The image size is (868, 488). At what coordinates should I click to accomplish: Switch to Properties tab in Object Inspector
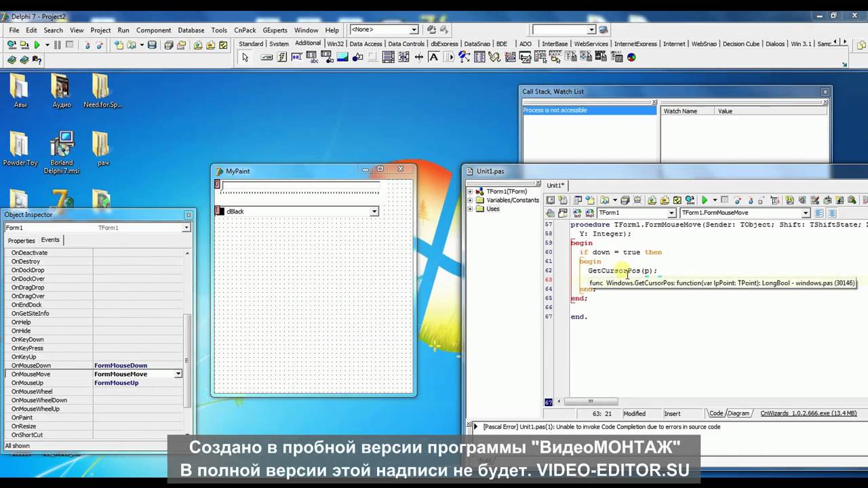[x=21, y=241]
